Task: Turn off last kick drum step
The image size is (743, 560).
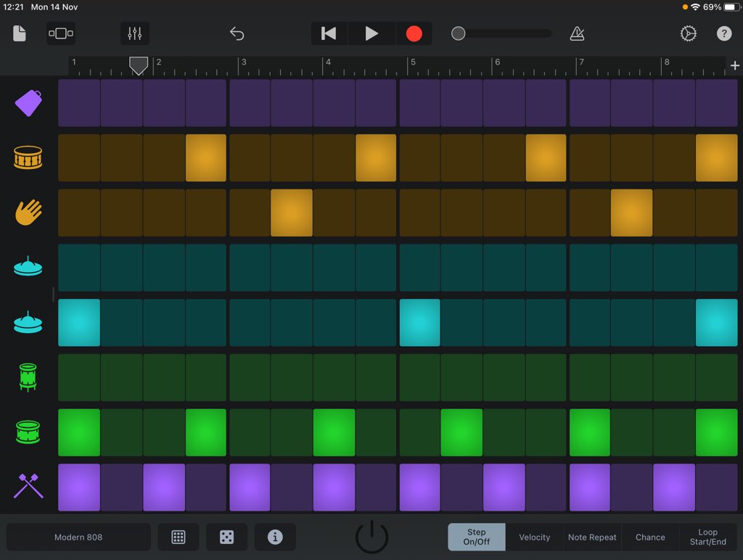Action: point(716,432)
